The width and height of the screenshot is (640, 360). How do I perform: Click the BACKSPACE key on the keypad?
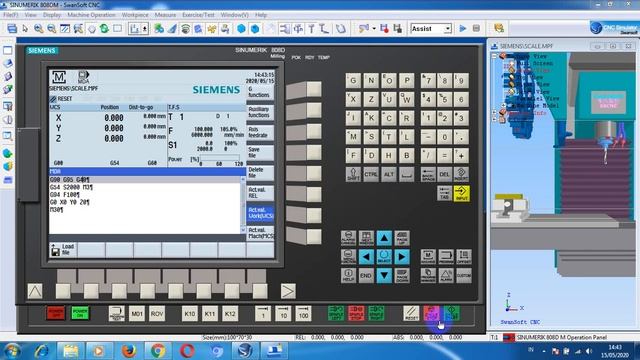tap(428, 174)
